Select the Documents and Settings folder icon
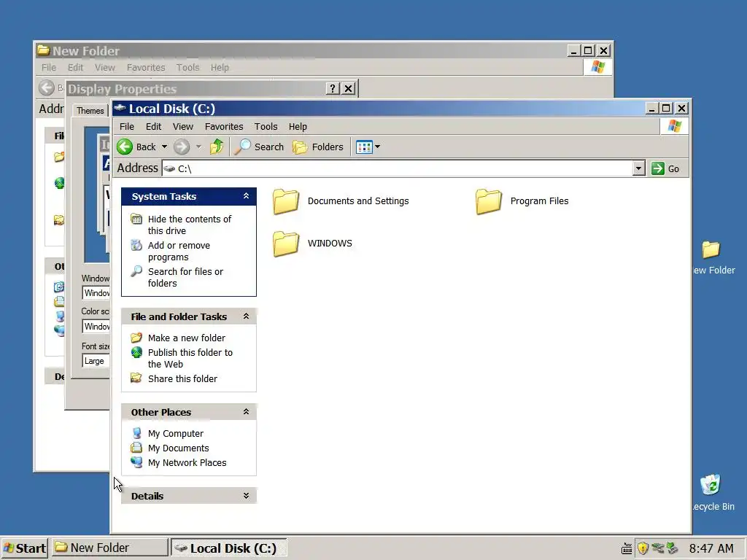Screen dimensions: 747x560 click(286, 201)
